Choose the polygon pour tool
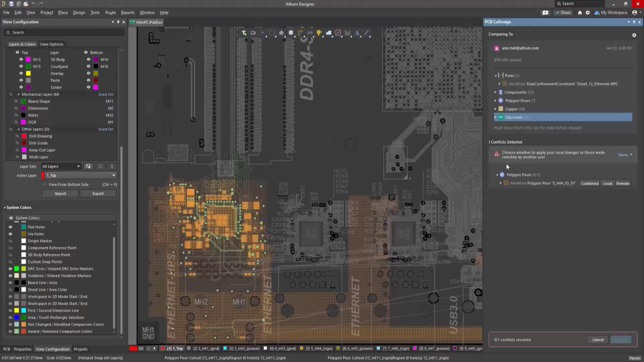The width and height of the screenshot is (644, 362). coord(328,33)
